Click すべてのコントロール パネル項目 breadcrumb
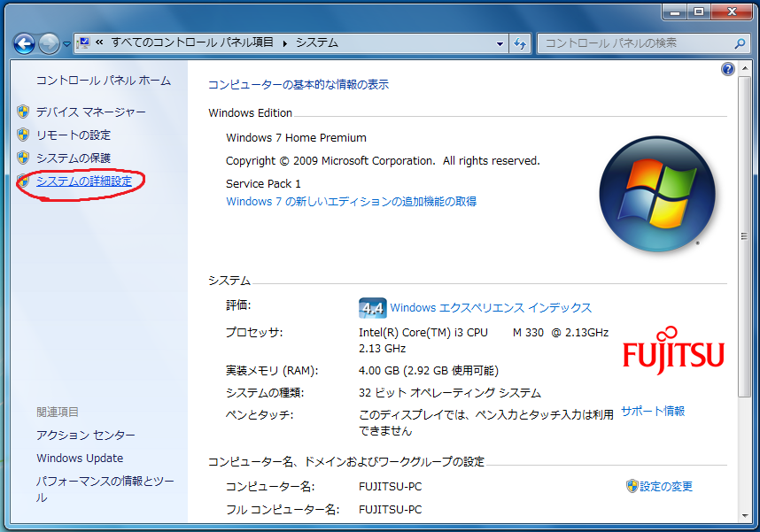Screen dimensions: 760x532 [192, 42]
